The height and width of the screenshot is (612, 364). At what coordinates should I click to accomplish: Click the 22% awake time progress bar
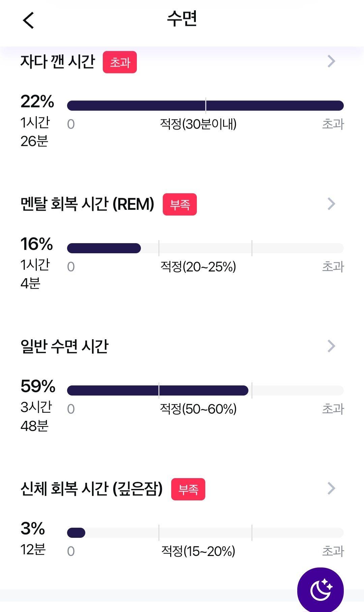click(205, 106)
